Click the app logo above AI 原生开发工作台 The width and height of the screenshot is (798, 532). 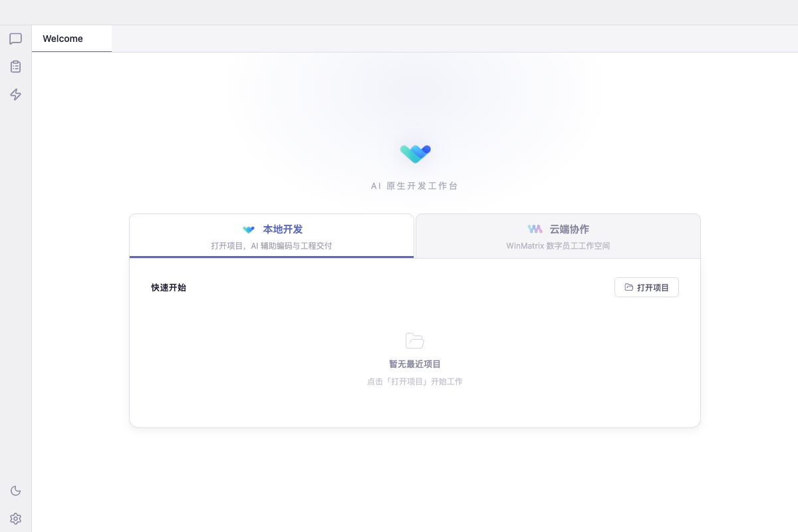416,154
